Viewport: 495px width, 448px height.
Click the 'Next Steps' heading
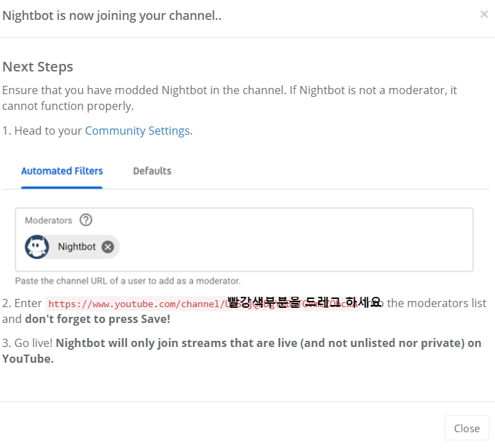click(x=38, y=67)
